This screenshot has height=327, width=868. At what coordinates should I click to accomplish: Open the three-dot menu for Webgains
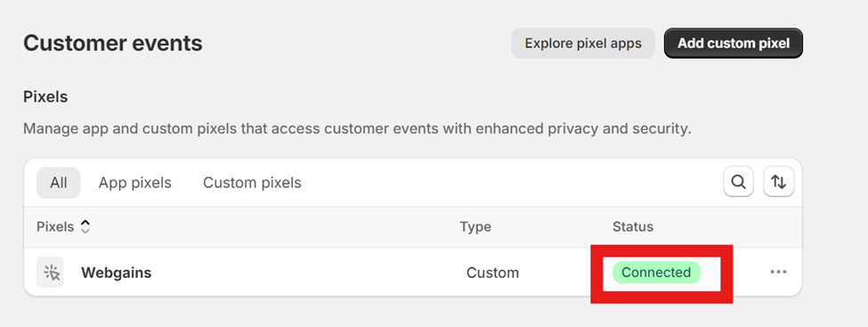pos(778,272)
